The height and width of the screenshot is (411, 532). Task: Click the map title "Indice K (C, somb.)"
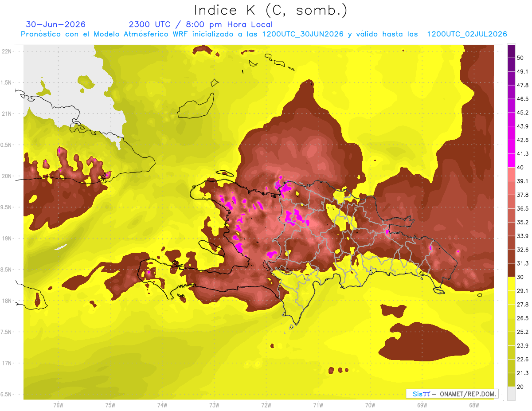[270, 11]
